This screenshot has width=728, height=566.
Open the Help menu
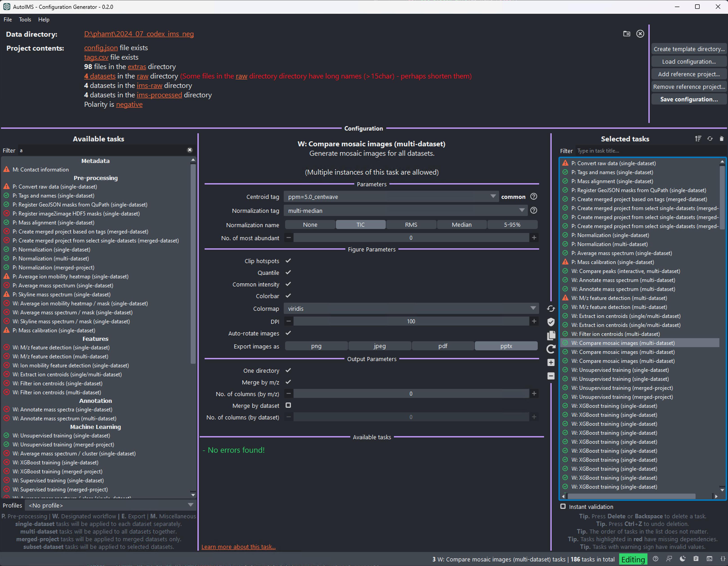tap(44, 19)
